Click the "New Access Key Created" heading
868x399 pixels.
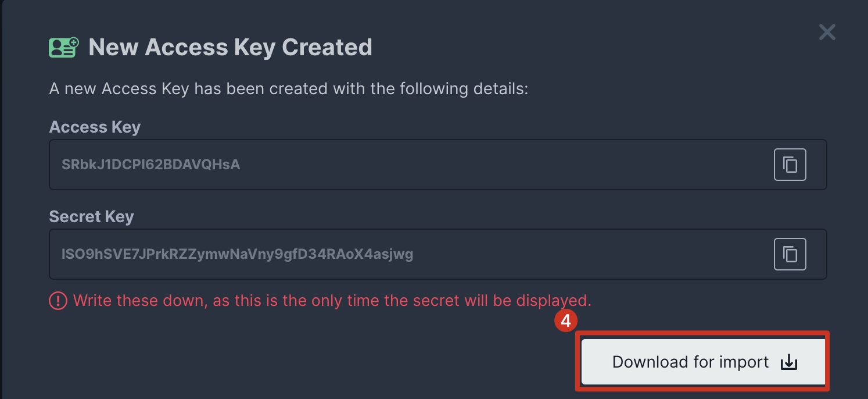click(x=230, y=47)
